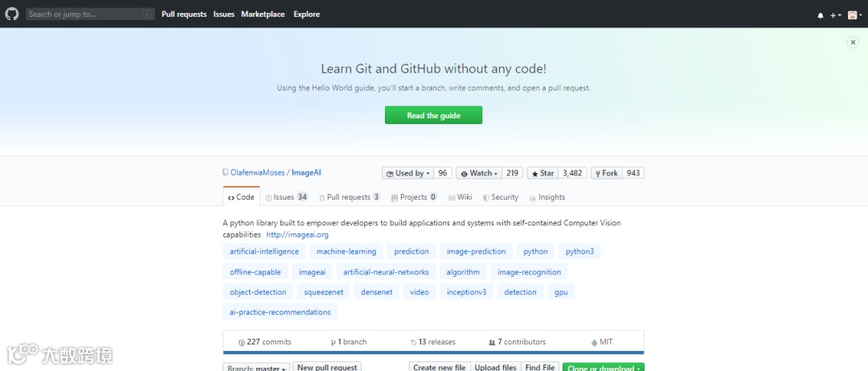The height and width of the screenshot is (371, 868).
Task: Click the Find File button
Action: pos(540,367)
